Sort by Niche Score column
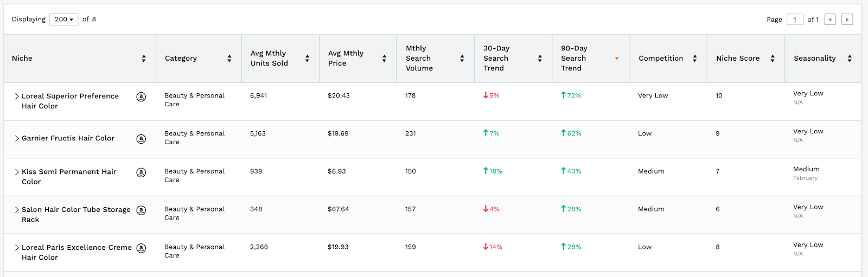The image size is (868, 277). click(773, 59)
